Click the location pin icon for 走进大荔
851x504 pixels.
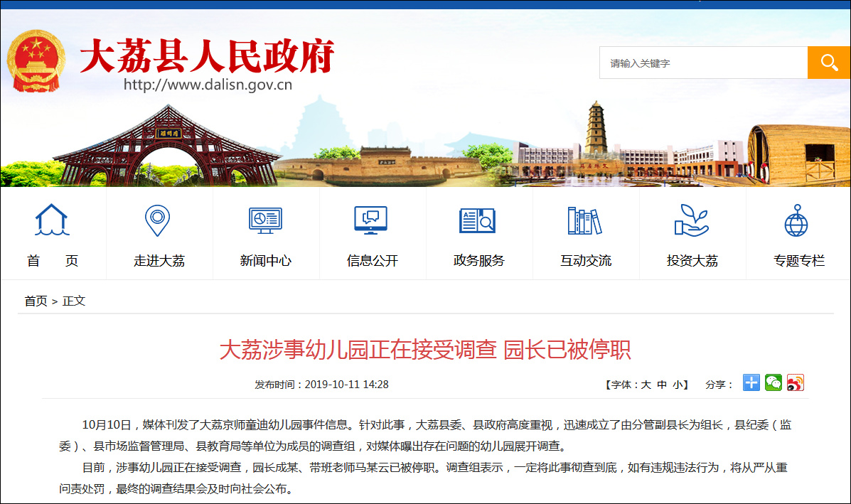pos(157,220)
